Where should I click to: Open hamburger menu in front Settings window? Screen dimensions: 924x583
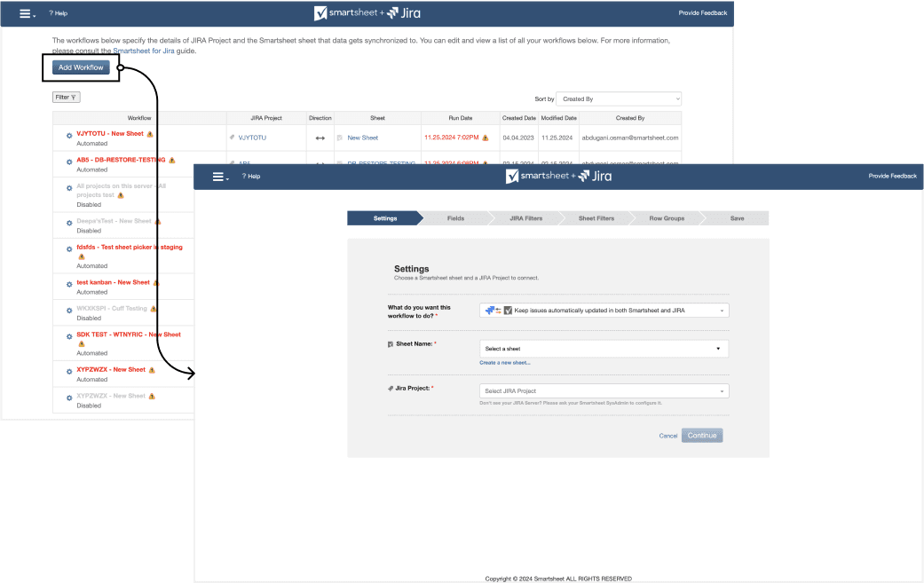[220, 177]
